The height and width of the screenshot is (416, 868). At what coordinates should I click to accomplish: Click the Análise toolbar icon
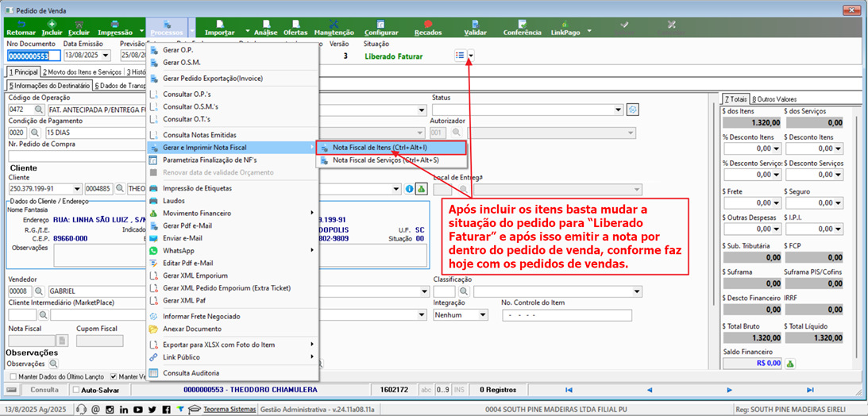click(x=266, y=29)
